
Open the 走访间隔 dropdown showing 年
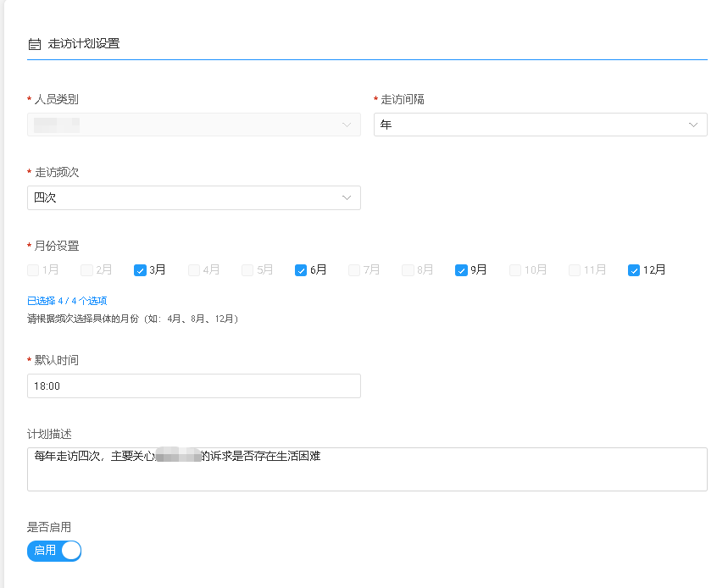point(539,124)
